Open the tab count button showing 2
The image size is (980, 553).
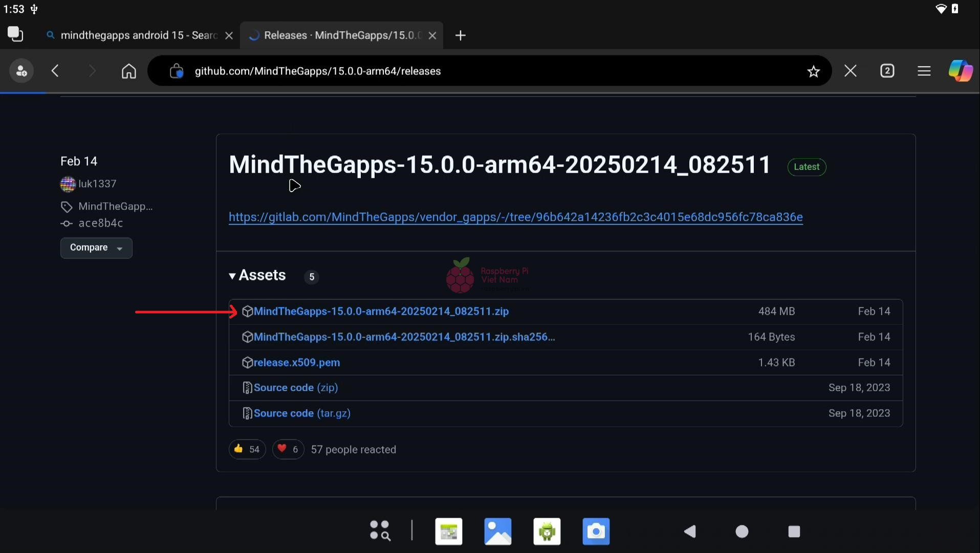pos(887,71)
